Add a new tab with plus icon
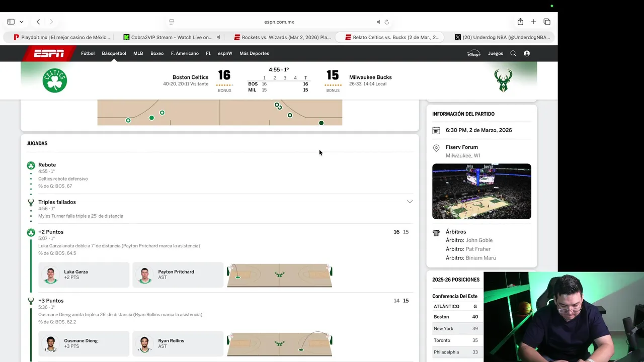The width and height of the screenshot is (644, 362). click(x=533, y=22)
